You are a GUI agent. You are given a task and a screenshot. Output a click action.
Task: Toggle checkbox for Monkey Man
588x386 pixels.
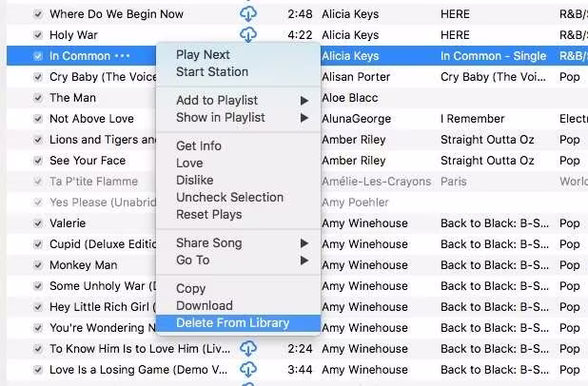pos(37,265)
